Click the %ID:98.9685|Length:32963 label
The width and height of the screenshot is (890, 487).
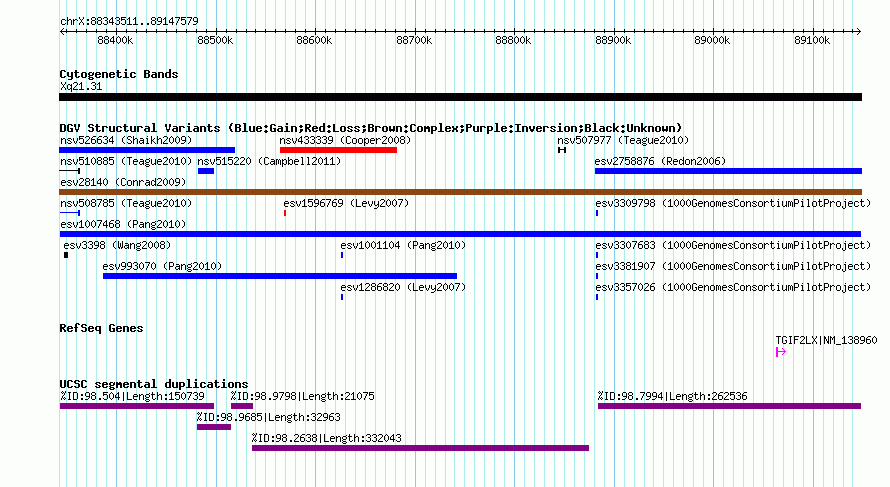tap(268, 417)
